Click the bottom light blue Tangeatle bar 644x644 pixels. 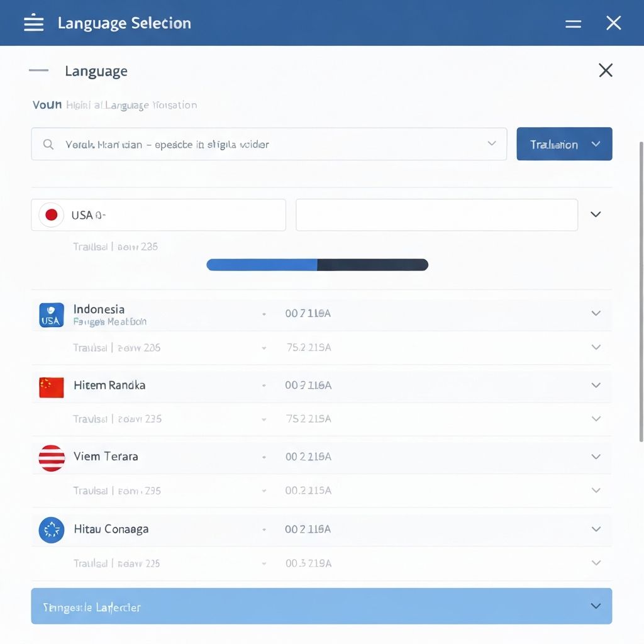coord(321,606)
